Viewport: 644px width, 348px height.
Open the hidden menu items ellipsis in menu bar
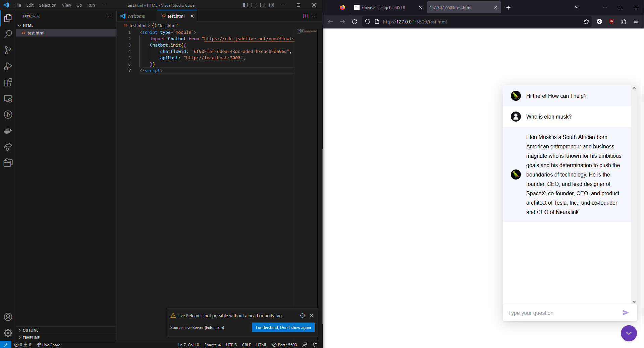point(104,5)
